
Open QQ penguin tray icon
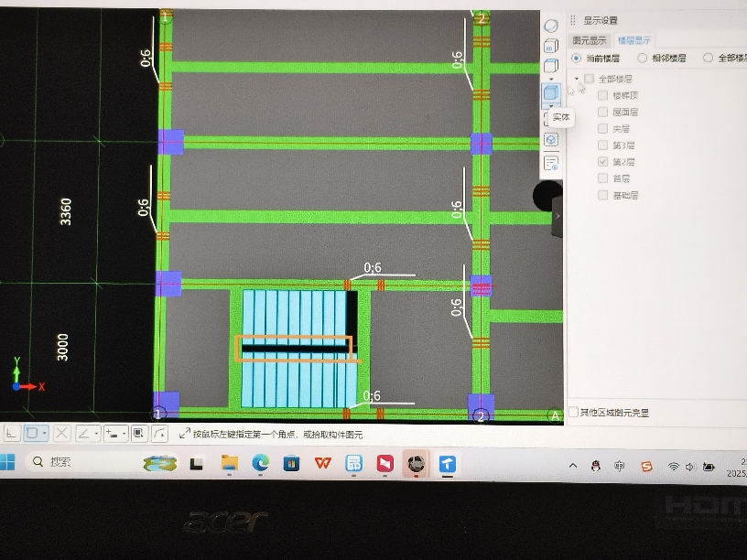(595, 466)
